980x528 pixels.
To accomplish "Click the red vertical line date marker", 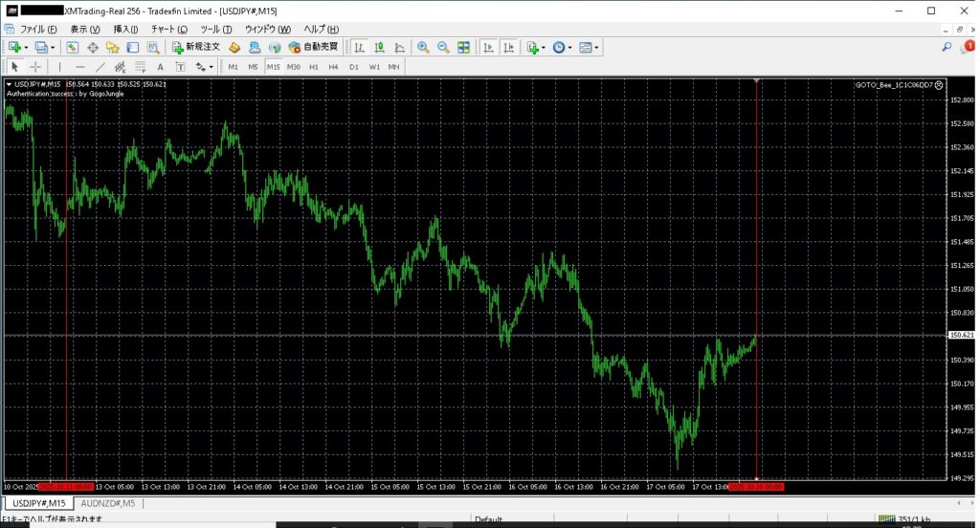I will (x=756, y=487).
